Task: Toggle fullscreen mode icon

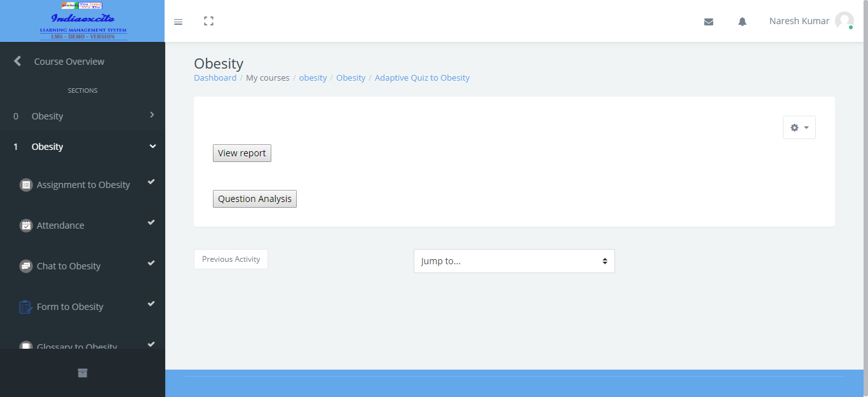Action: pos(208,22)
